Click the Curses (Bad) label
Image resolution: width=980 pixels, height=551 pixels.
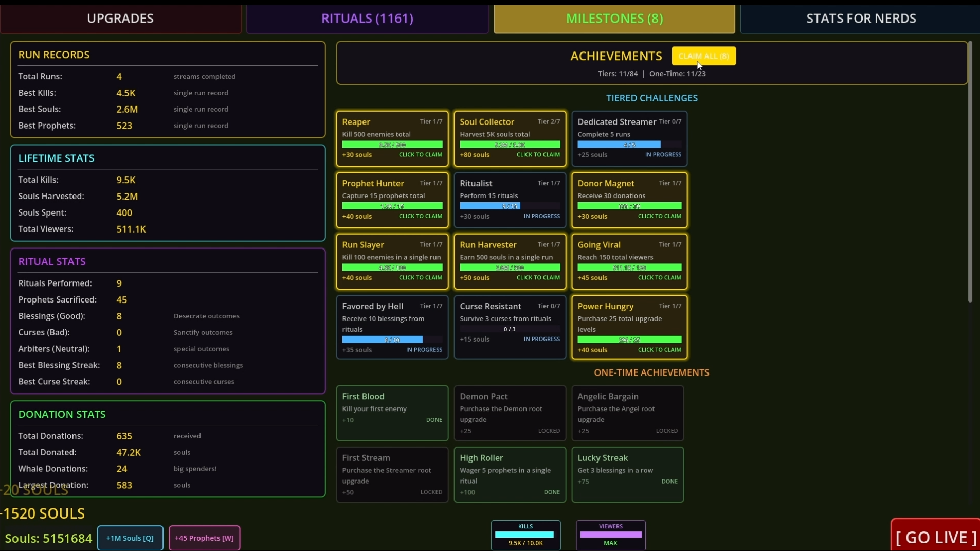click(x=44, y=332)
